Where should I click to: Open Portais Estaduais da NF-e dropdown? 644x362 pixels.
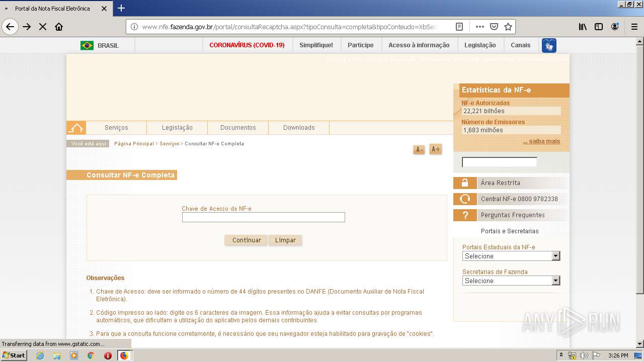(511, 256)
